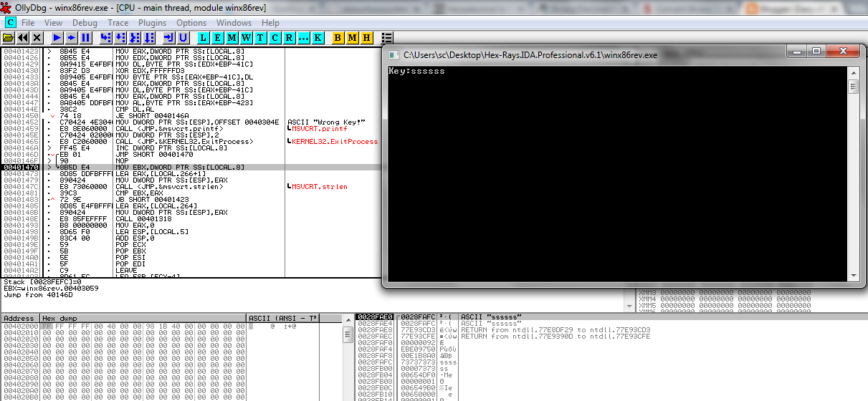Click the highlighted stack address 0028FAE0
Viewport: 868px width, 401px height.
tap(375, 317)
